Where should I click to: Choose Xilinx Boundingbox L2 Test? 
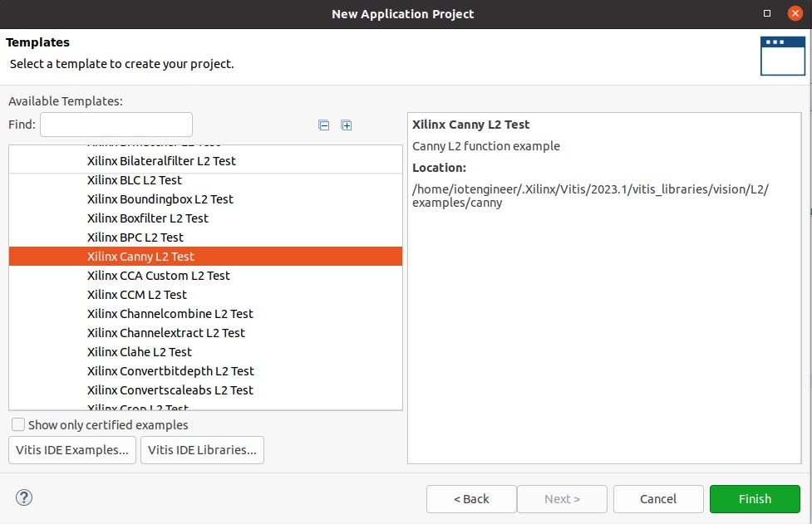click(160, 199)
